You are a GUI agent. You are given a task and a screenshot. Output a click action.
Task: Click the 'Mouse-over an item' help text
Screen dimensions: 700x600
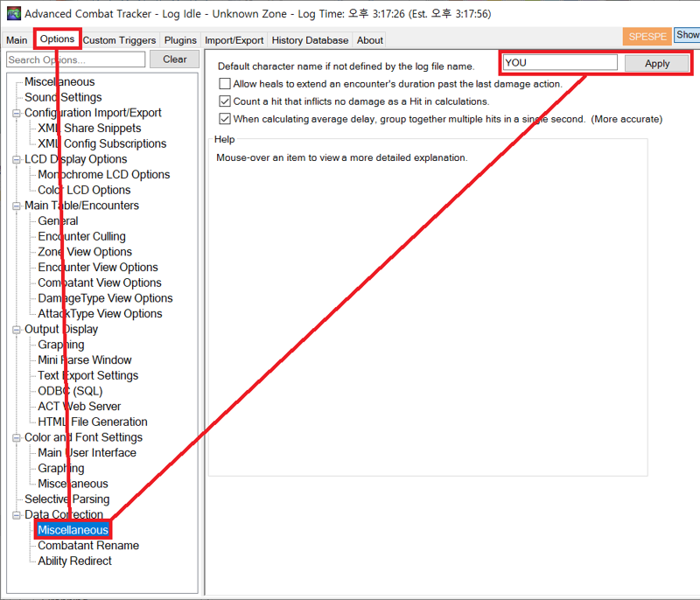[x=341, y=158]
